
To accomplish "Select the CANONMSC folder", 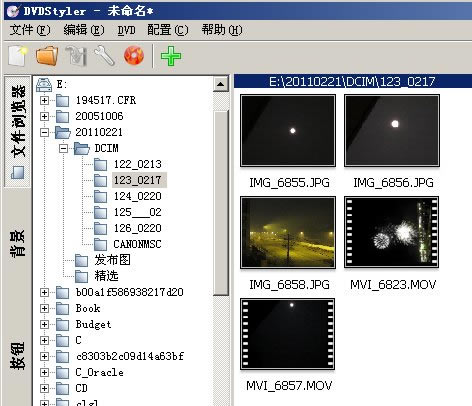I will point(137,244).
